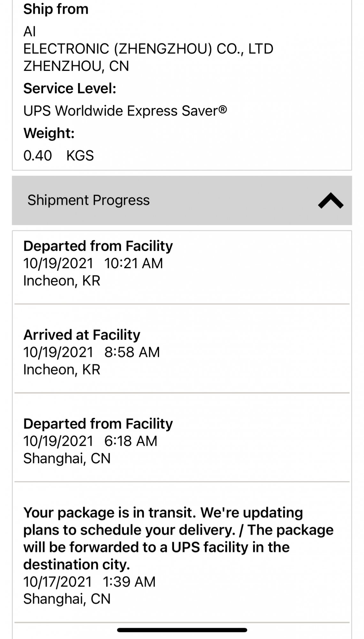
Task: Tap the 10/19/2021 8:58 AM timestamp
Action: (x=92, y=352)
